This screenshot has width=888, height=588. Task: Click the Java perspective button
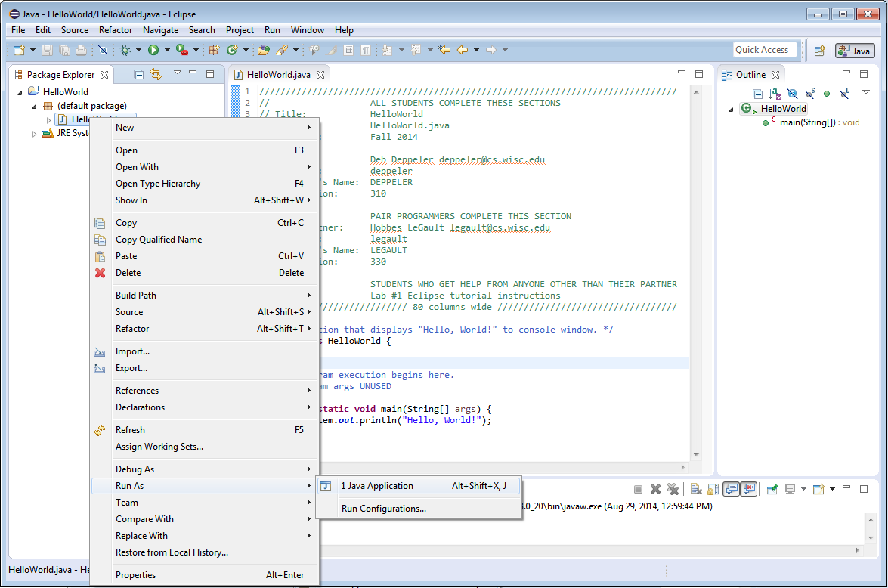pyautogui.click(x=855, y=51)
